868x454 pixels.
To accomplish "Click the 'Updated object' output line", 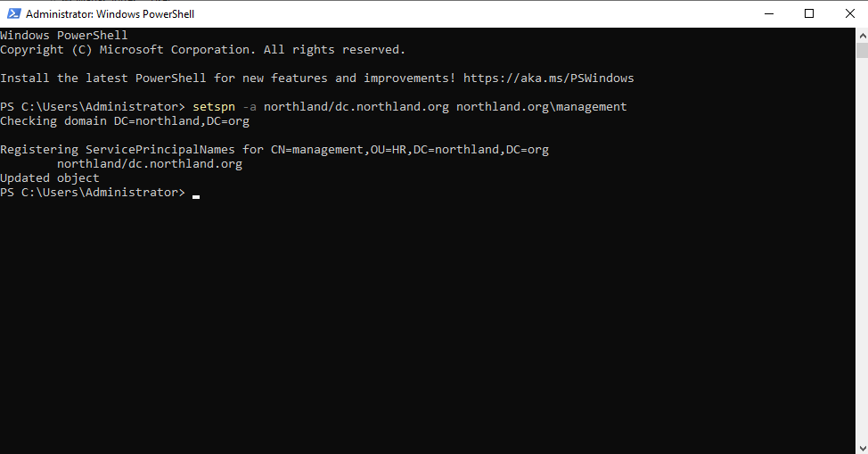I will coord(50,178).
